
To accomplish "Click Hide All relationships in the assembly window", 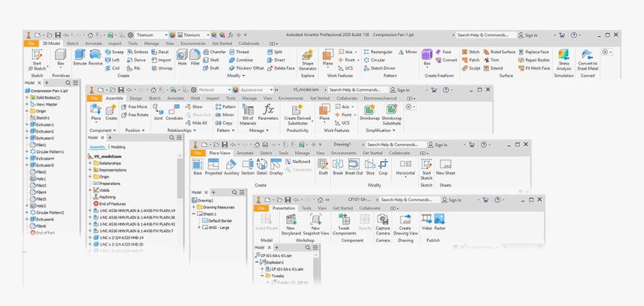I will [197, 122].
